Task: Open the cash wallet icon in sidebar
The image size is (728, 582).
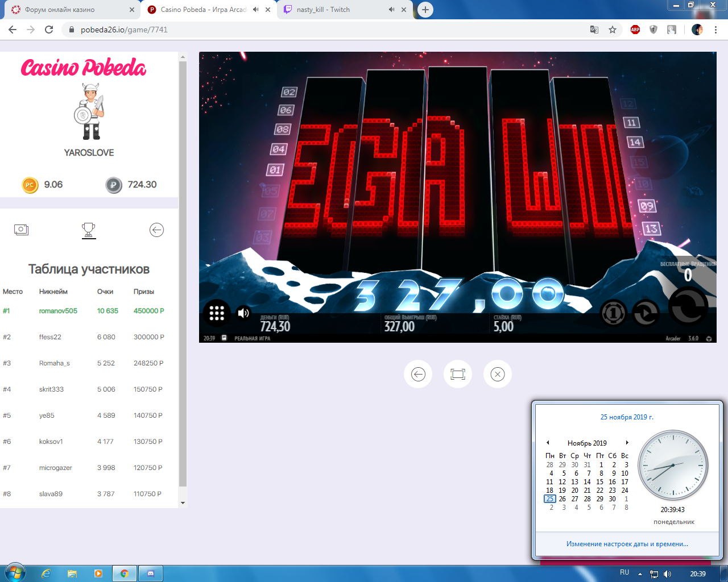Action: (x=21, y=230)
